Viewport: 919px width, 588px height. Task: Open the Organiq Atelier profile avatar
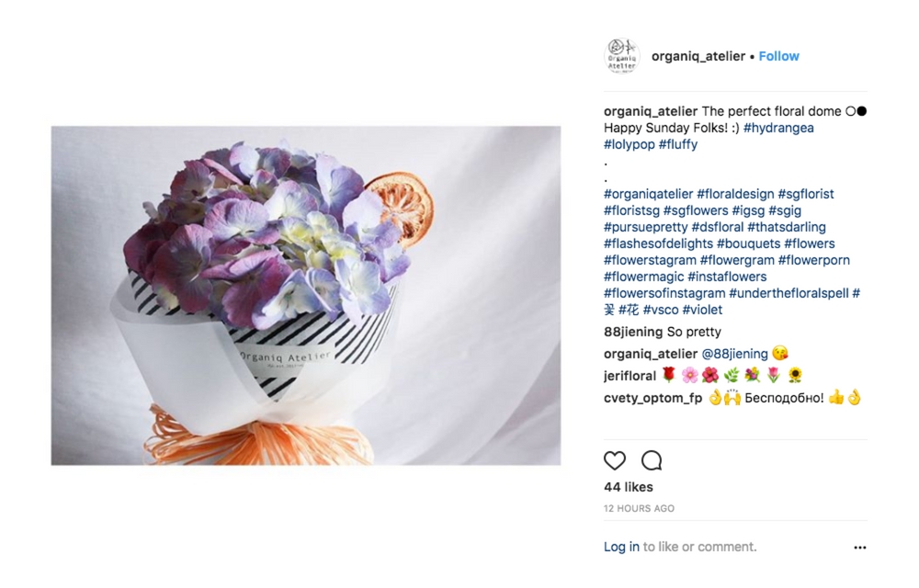click(621, 56)
